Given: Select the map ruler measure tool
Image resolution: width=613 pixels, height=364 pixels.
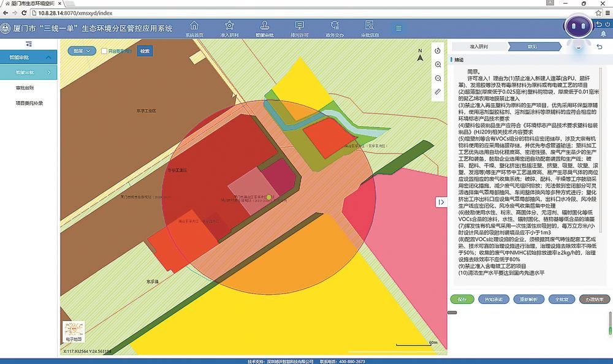Looking at the screenshot, I should 438,92.
